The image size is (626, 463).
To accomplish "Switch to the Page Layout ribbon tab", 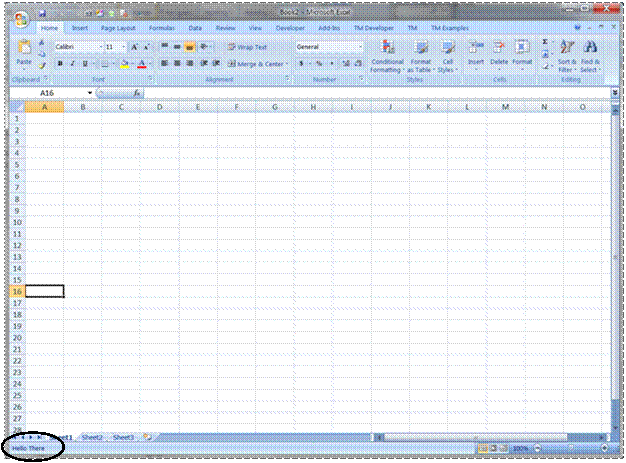I will (117, 29).
